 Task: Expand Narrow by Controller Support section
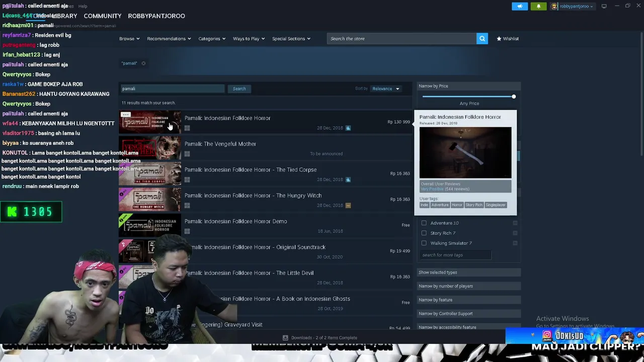click(469, 314)
